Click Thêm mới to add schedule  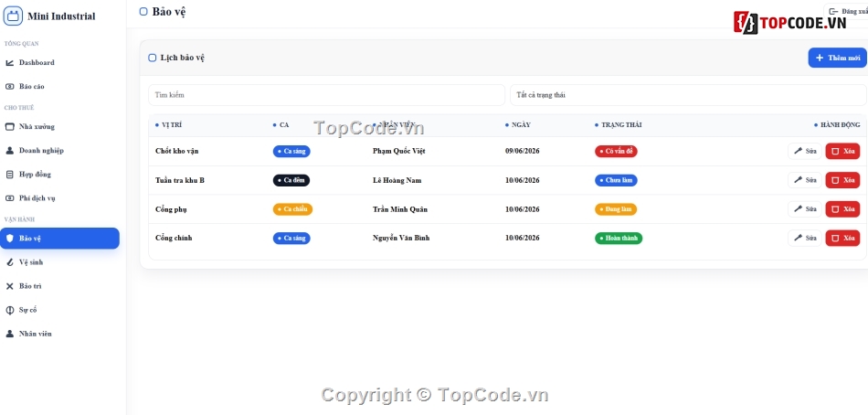coord(837,58)
